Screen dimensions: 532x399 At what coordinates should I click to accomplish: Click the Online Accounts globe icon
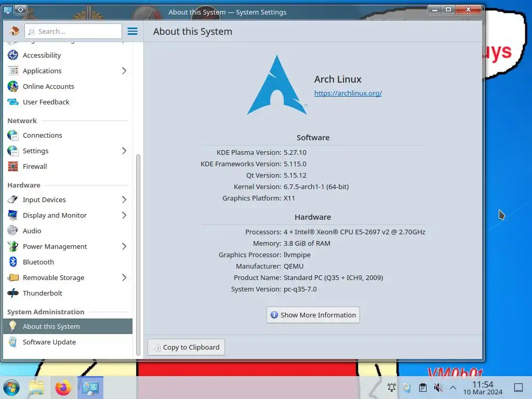(x=13, y=86)
